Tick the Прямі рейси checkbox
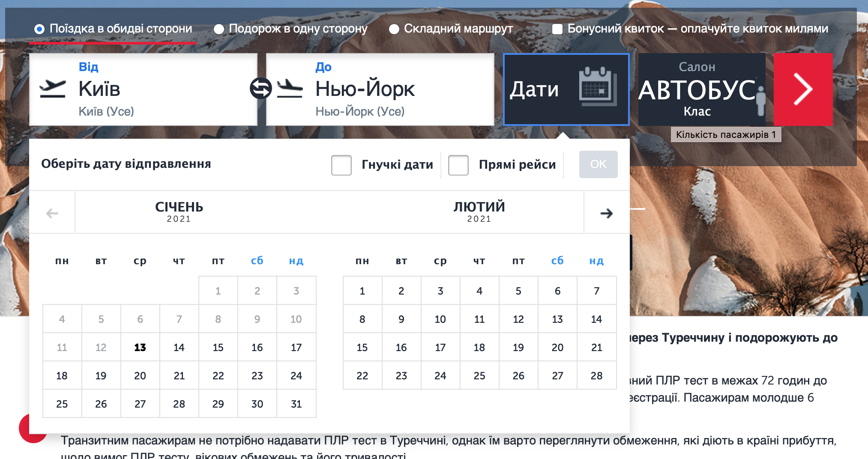Viewport: 868px width, 459px height. pyautogui.click(x=458, y=165)
